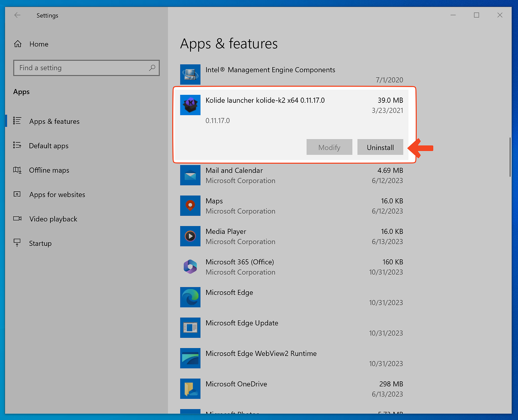This screenshot has height=420, width=518.
Task: Click the Maps app pin icon
Action: click(190, 206)
